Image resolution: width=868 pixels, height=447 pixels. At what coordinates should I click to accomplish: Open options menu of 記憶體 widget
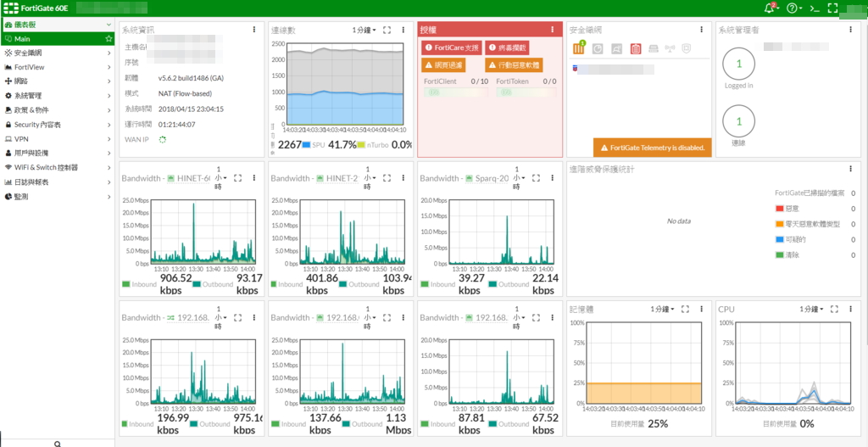click(701, 309)
